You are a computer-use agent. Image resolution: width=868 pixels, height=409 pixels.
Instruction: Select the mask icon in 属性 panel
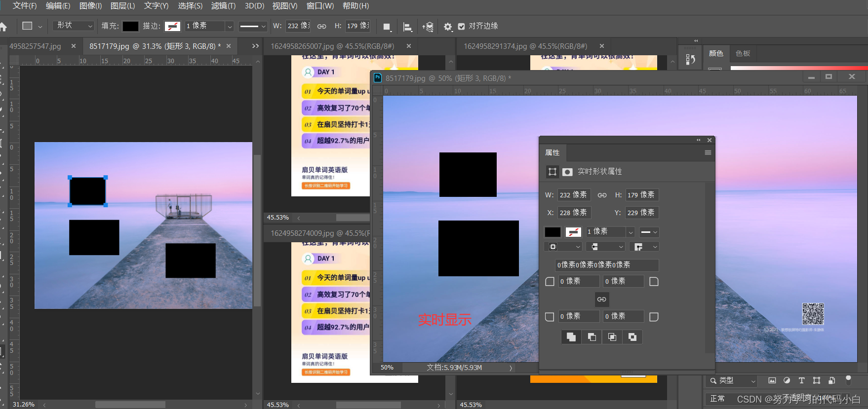coord(567,172)
